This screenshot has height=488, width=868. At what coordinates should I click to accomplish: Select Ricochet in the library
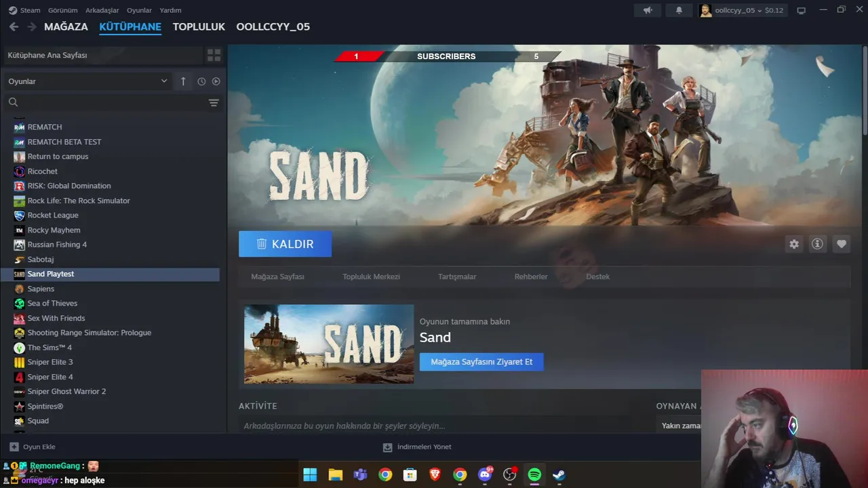click(x=43, y=171)
